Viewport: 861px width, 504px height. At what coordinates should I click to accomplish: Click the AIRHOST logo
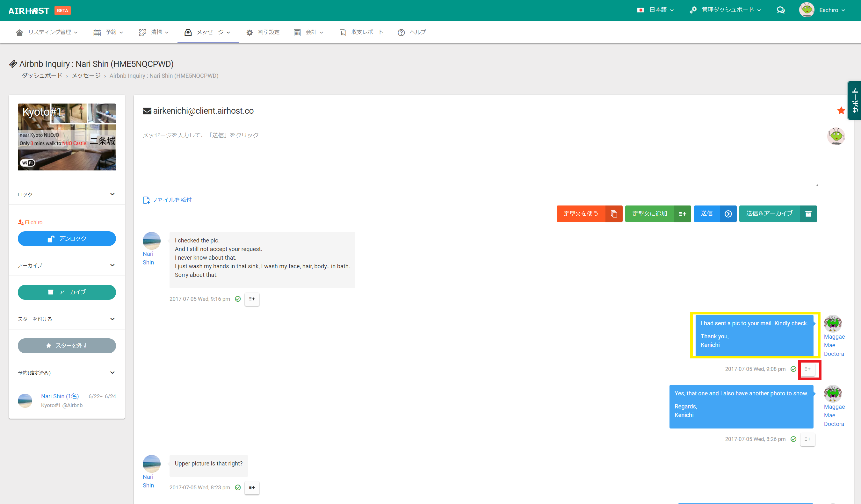pyautogui.click(x=29, y=11)
